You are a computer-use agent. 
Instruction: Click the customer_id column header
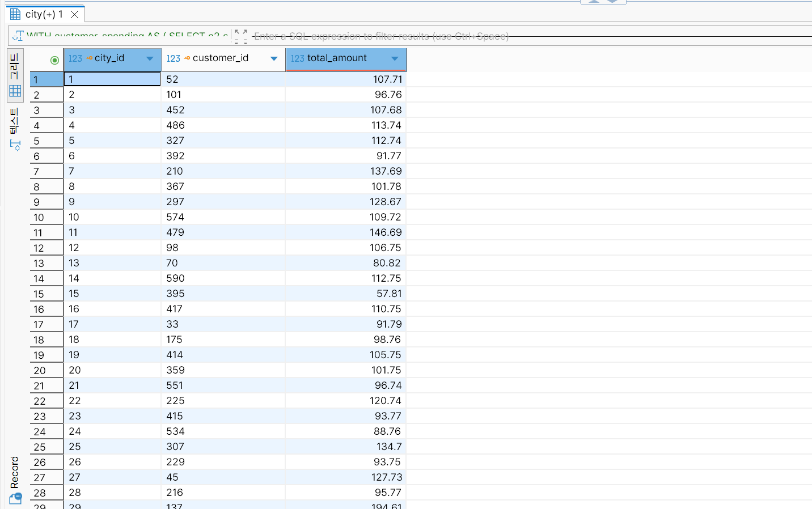[x=221, y=58]
